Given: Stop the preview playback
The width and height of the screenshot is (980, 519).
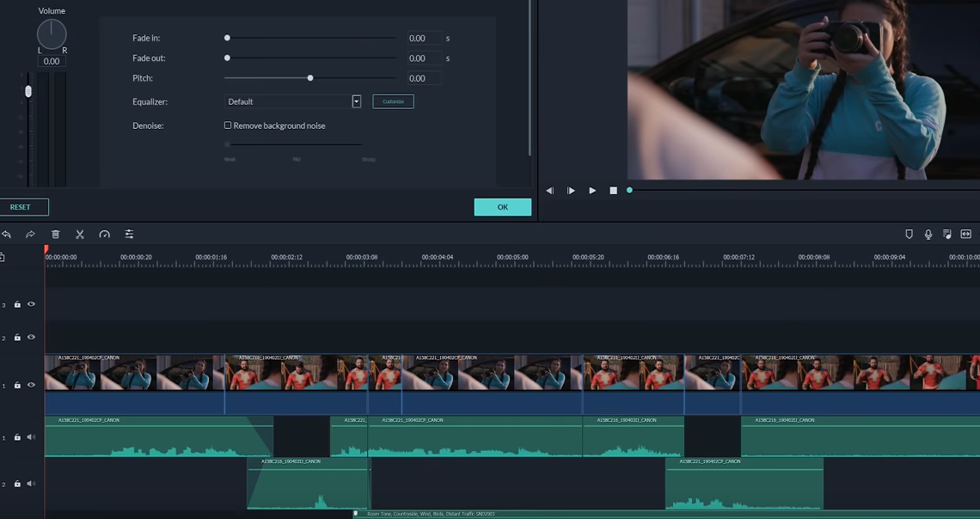Looking at the screenshot, I should click(613, 191).
